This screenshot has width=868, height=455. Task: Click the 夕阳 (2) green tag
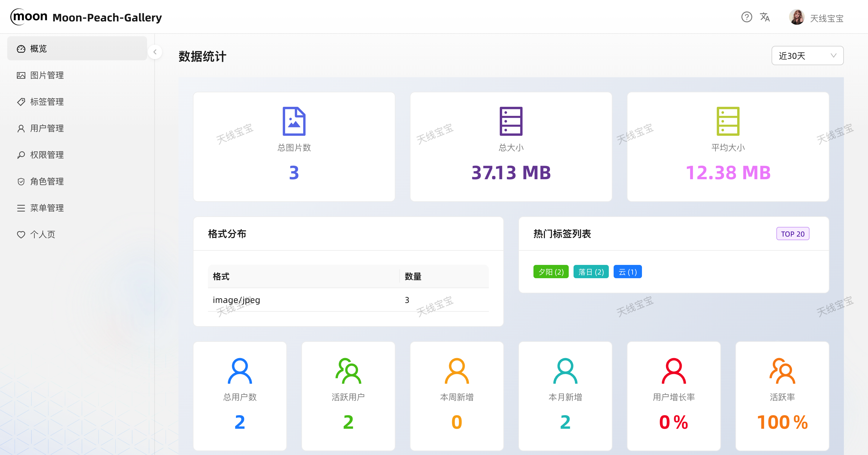pyautogui.click(x=551, y=272)
